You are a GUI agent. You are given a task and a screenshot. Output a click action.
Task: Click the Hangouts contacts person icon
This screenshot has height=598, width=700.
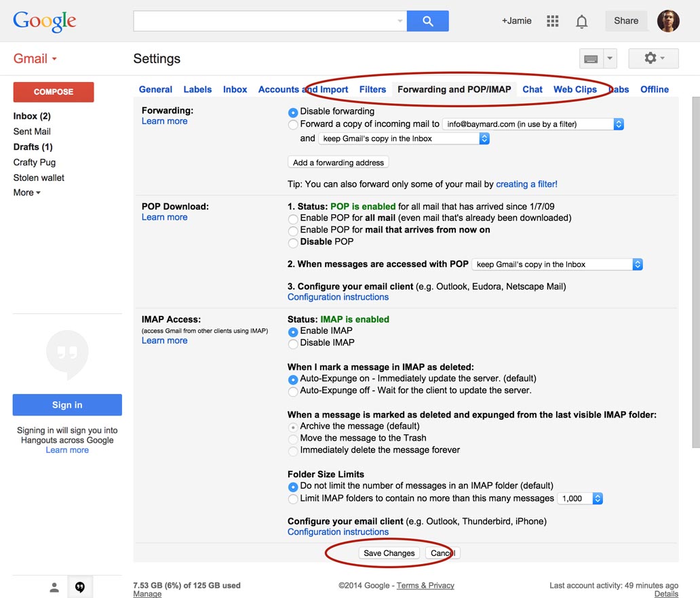pyautogui.click(x=54, y=587)
